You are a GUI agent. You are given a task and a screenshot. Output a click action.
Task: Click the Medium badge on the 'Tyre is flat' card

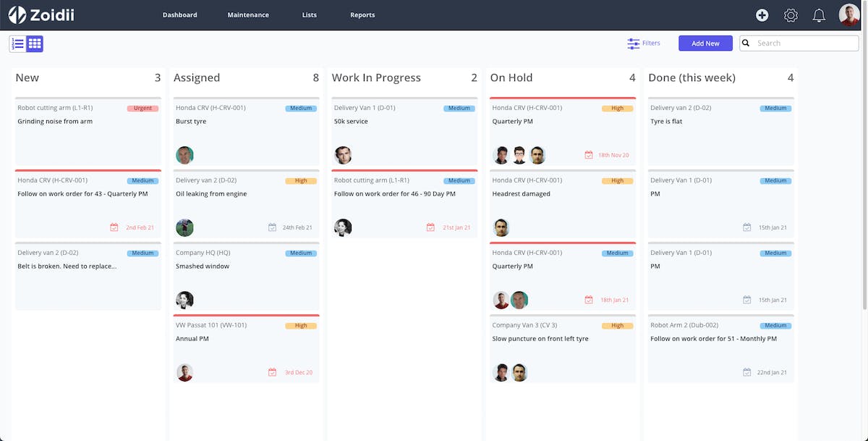point(775,108)
